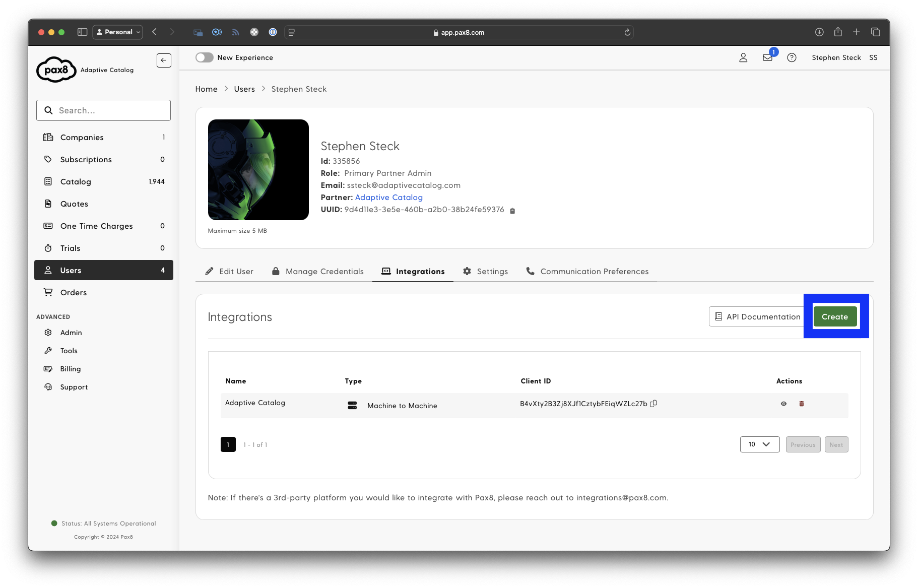Open Quotes in the sidebar

coord(104,204)
